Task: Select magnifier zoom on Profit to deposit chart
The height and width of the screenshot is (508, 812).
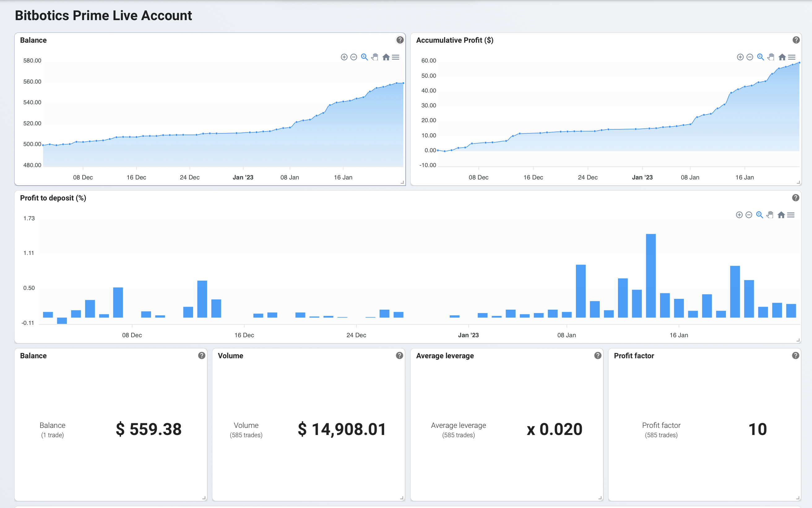Action: 759,215
